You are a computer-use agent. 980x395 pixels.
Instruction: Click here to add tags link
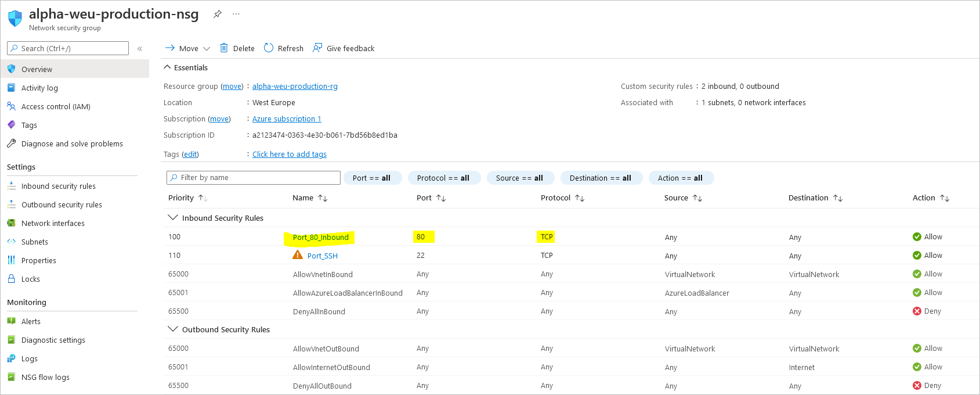click(290, 154)
